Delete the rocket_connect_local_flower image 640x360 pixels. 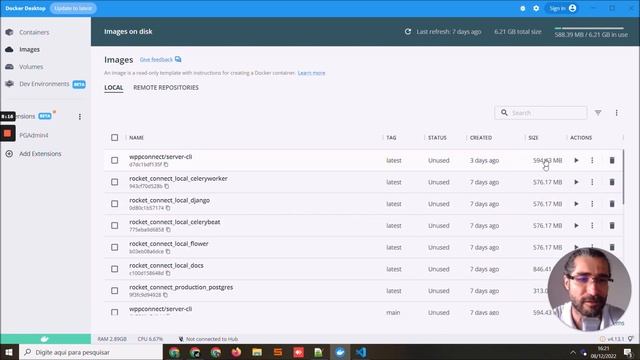(x=612, y=247)
